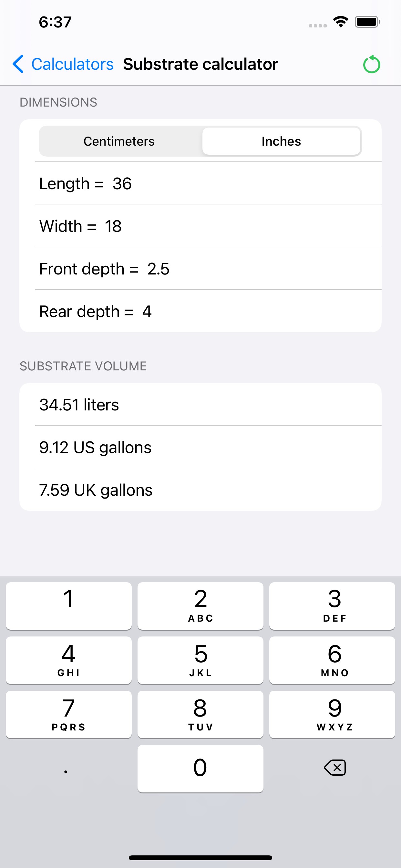Tap the 1 key on keypad
This screenshot has width=401, height=868.
tap(68, 605)
